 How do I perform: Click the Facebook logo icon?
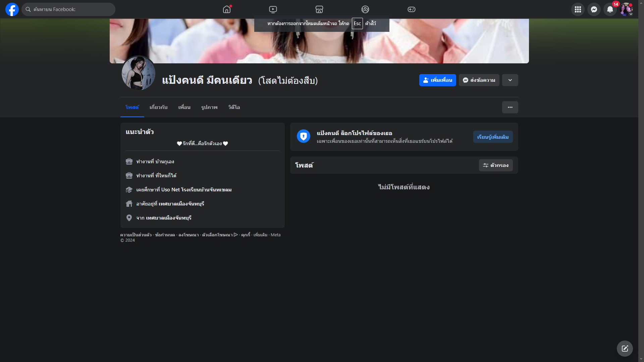pyautogui.click(x=12, y=9)
